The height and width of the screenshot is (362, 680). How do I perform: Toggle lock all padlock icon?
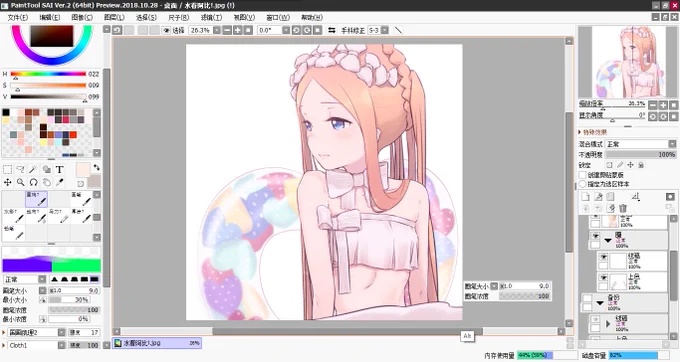pos(641,165)
